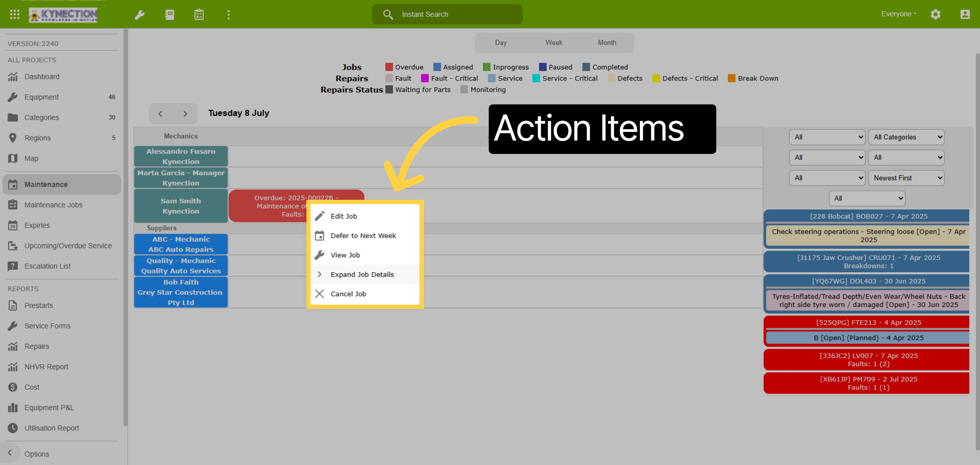This screenshot has height=465, width=980.
Task: Open the three-dot more options menu
Action: pos(229,15)
